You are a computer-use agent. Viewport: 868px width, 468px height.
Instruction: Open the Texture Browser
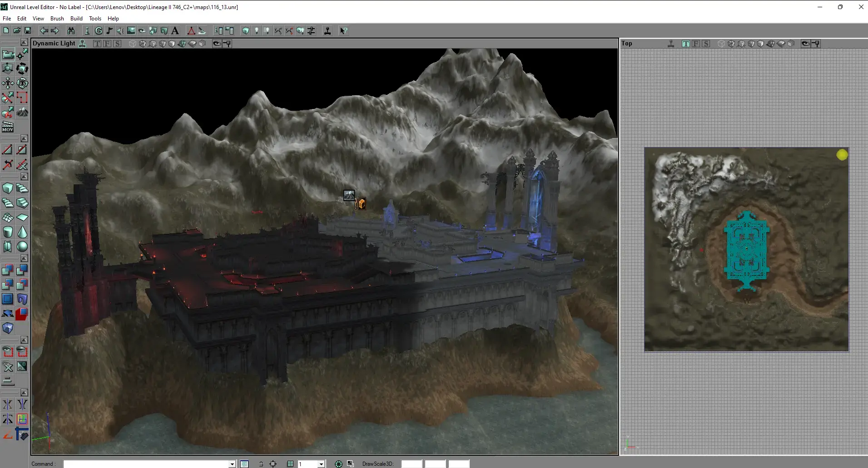point(131,31)
